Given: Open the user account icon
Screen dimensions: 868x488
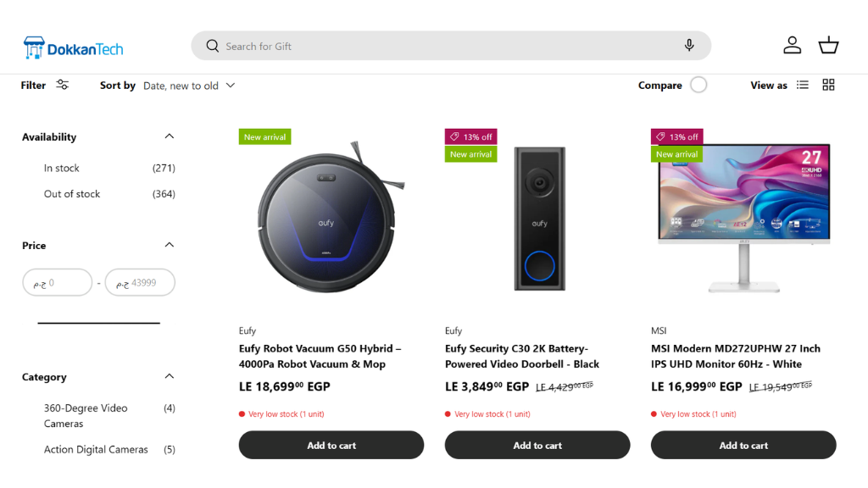Looking at the screenshot, I should [793, 46].
